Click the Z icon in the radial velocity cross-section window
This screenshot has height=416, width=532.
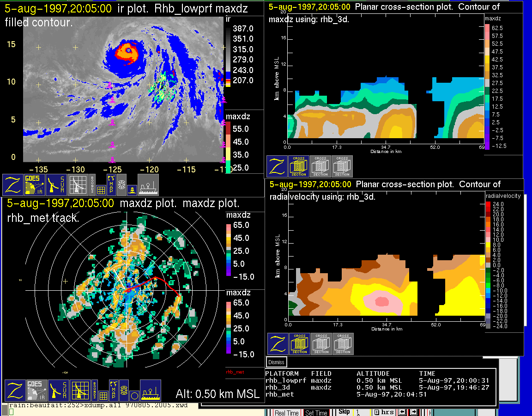coord(278,344)
